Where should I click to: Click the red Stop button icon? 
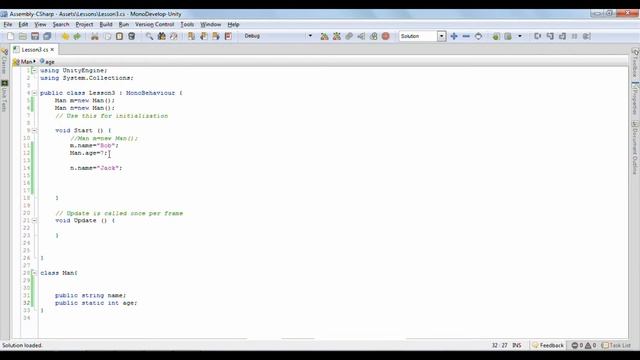point(386,36)
